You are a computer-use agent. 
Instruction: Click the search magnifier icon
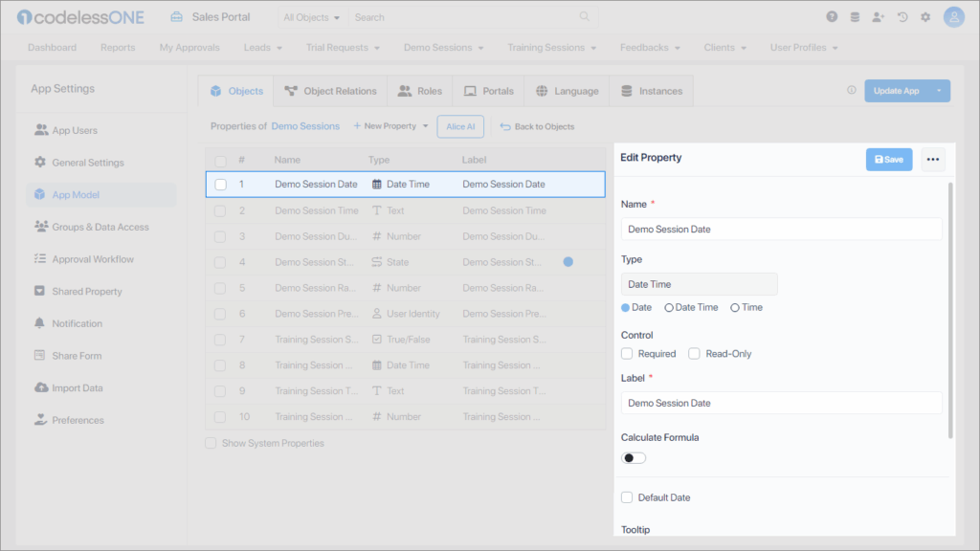pyautogui.click(x=584, y=17)
